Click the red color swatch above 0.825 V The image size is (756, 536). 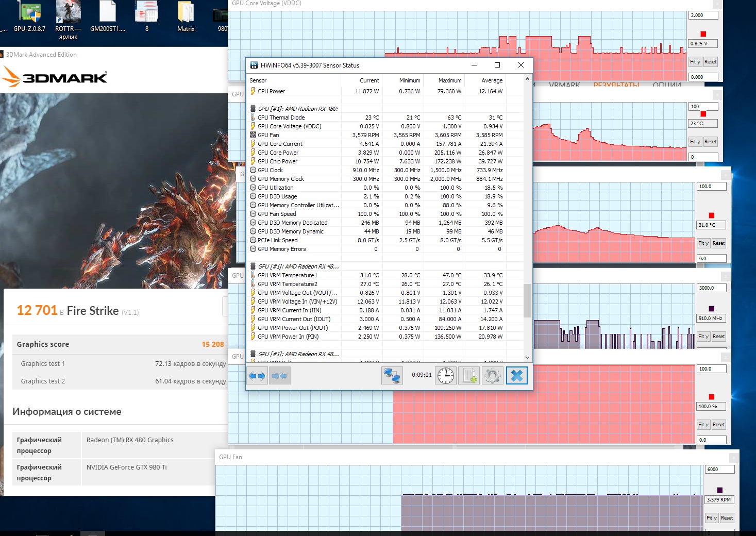703,34
